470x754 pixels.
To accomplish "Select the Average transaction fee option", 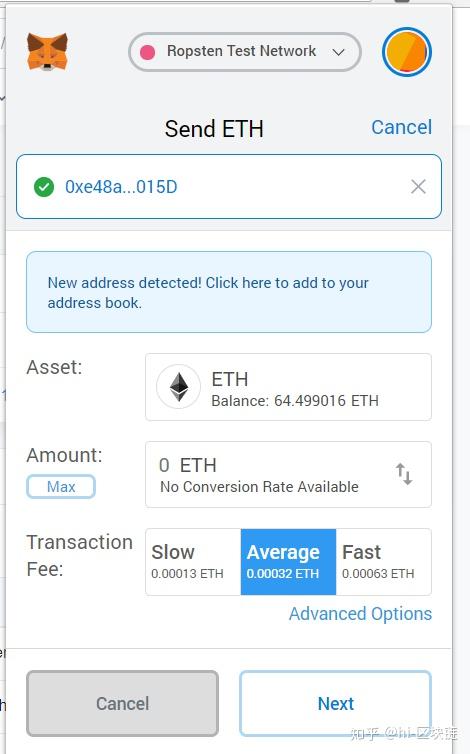I will 288,562.
